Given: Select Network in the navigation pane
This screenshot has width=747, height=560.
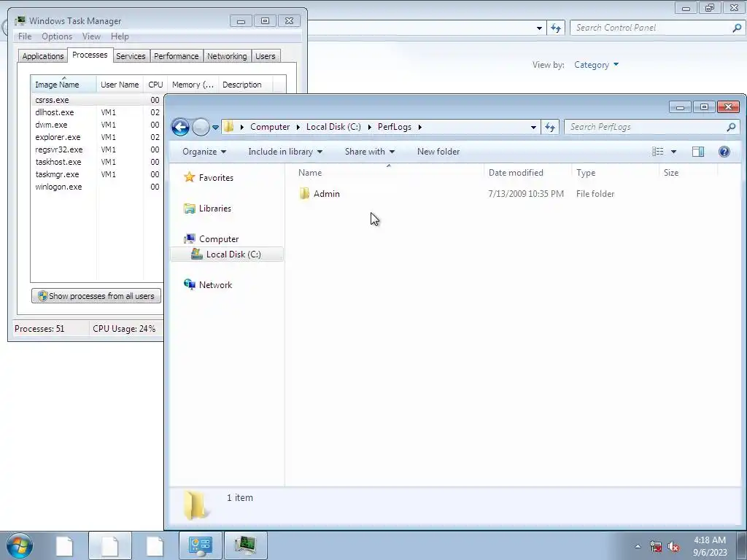Looking at the screenshot, I should 215,285.
